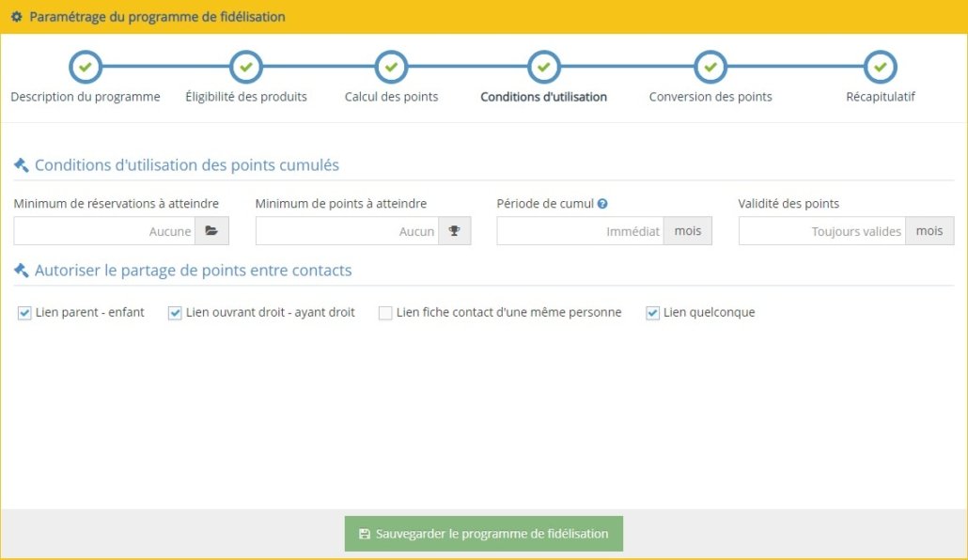Uncheck Lien ouvrant droit - ayant droit

[x=175, y=313]
